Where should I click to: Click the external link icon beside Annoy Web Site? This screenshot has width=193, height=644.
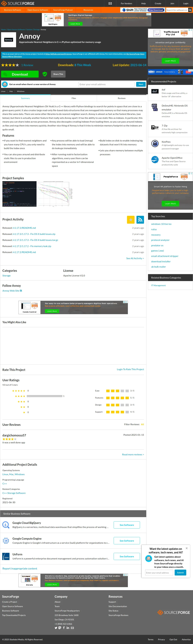pyautogui.click(x=21, y=291)
